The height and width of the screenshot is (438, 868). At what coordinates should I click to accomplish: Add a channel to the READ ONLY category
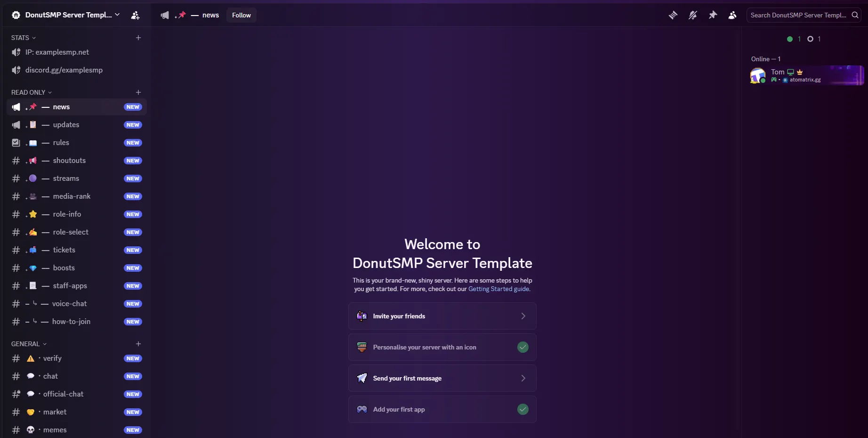pyautogui.click(x=138, y=92)
